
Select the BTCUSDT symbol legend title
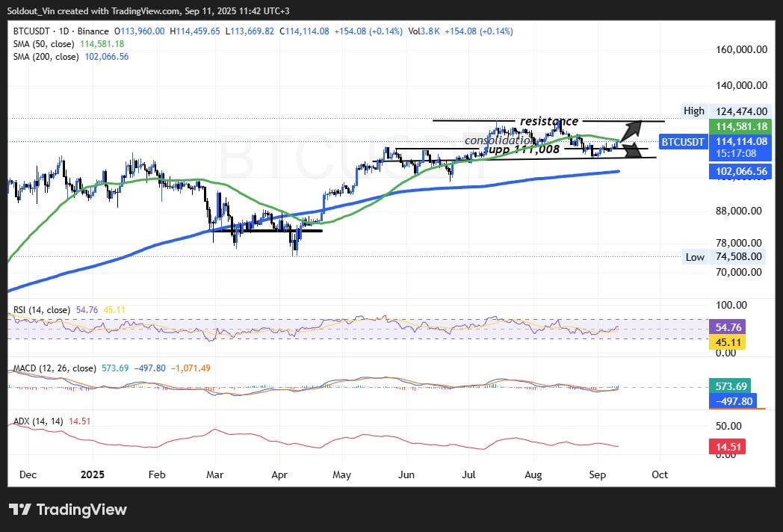click(61, 31)
